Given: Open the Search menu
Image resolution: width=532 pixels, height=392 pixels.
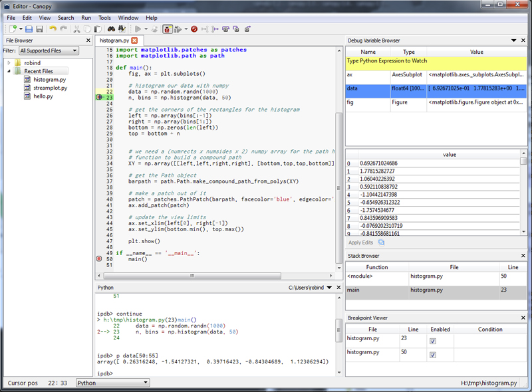Looking at the screenshot, I should click(66, 18).
